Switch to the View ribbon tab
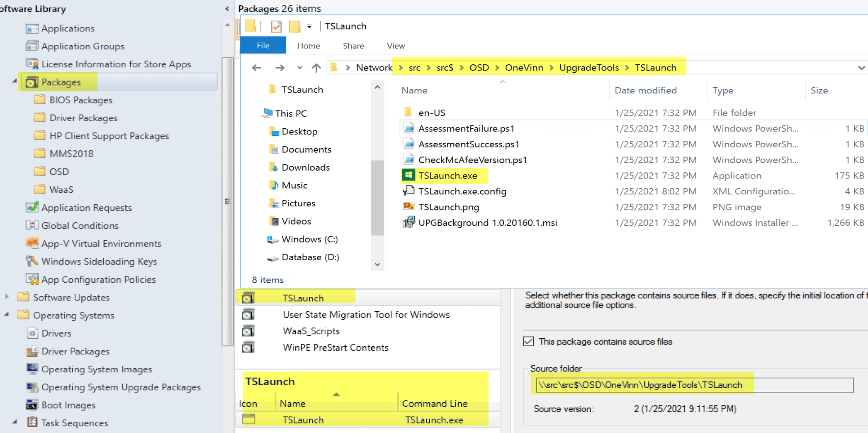 click(396, 46)
